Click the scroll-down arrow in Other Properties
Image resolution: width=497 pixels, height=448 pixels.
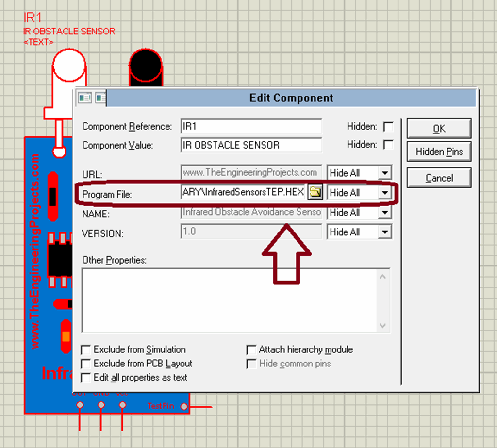(383, 325)
